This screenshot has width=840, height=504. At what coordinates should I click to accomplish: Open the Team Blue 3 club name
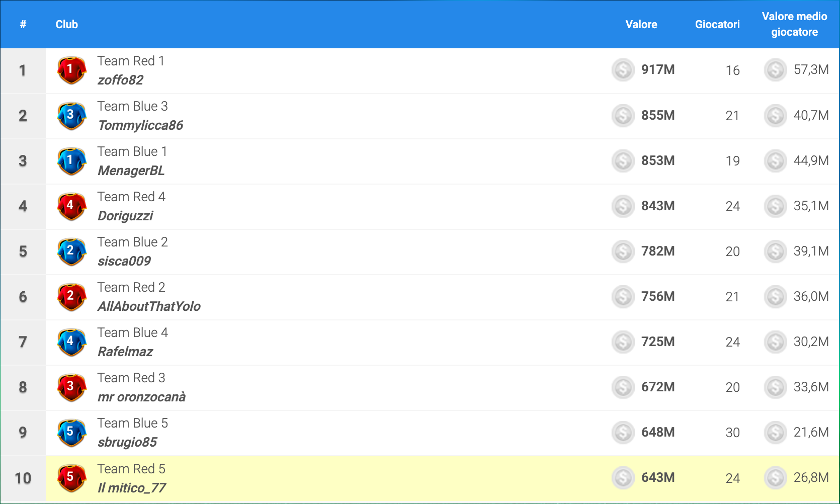click(x=132, y=106)
